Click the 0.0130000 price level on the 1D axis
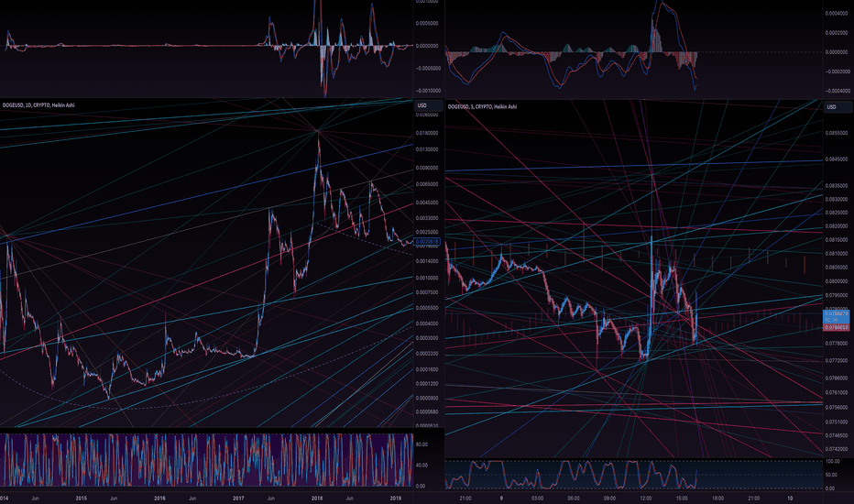 point(426,149)
